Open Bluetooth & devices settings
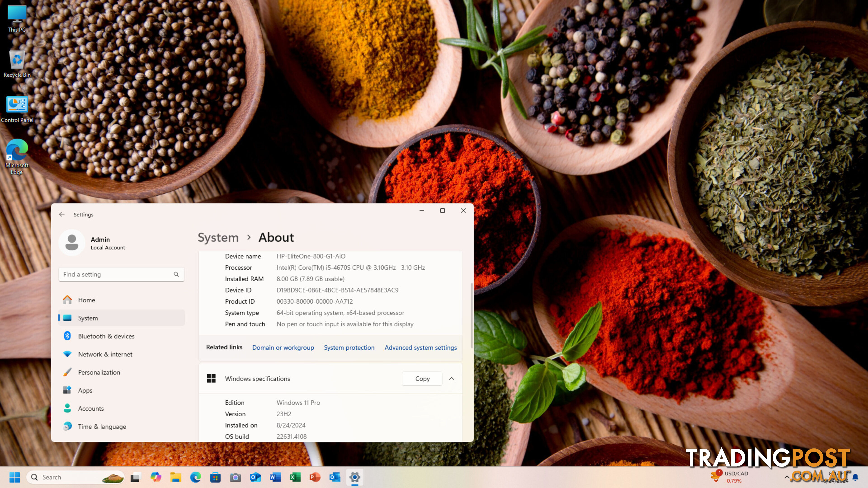Screen dimensions: 868x488 pos(121,336)
